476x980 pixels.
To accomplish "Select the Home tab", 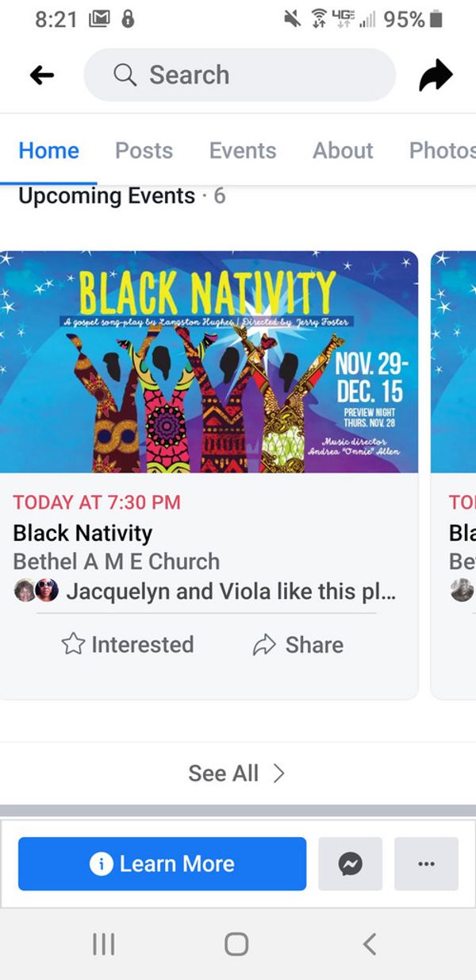I will (49, 150).
